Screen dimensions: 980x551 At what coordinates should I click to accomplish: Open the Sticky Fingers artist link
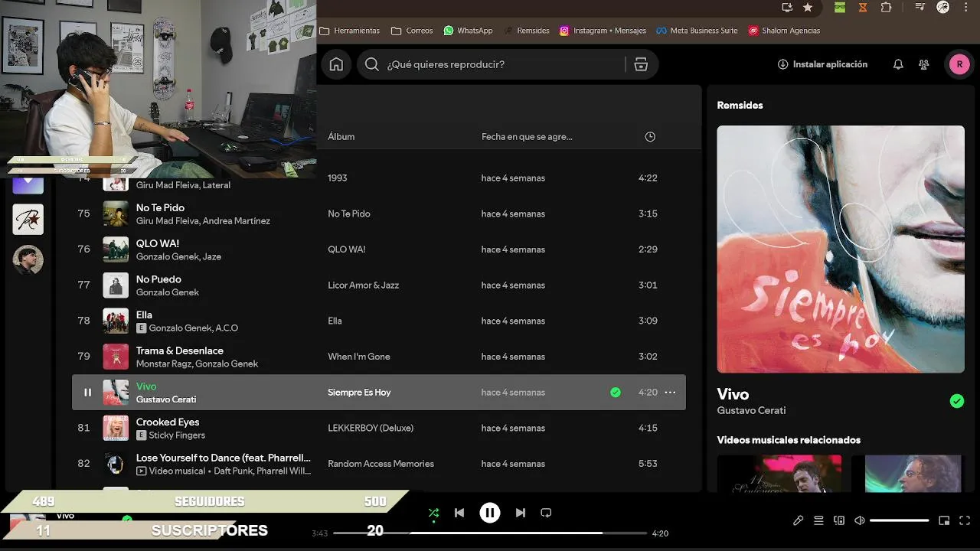tap(177, 435)
